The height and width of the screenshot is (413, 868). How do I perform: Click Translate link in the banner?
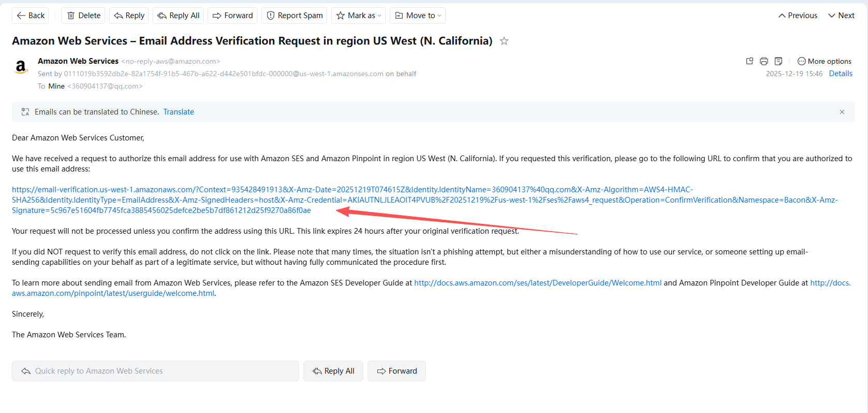click(179, 112)
